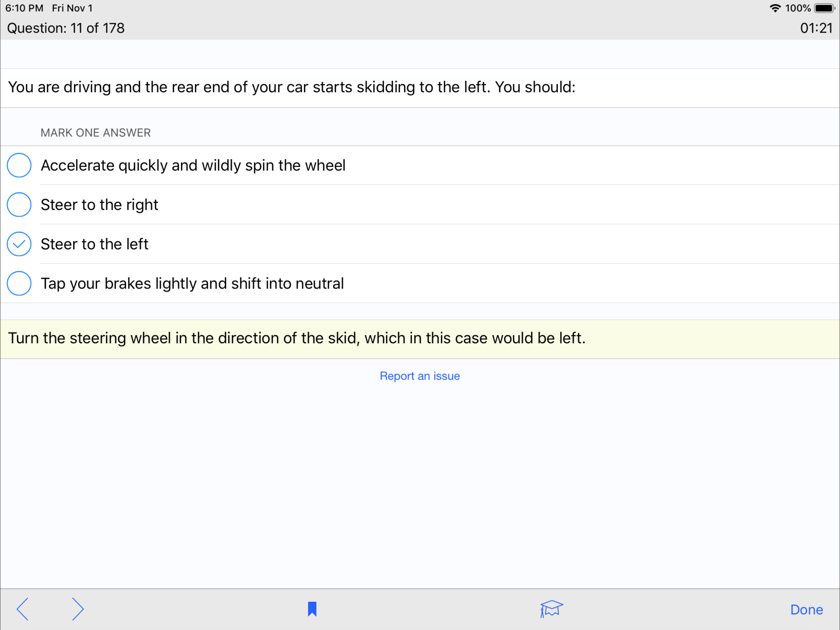Tap the battery 100% percentage text
This screenshot has height=630, width=840.
pyautogui.click(x=798, y=8)
